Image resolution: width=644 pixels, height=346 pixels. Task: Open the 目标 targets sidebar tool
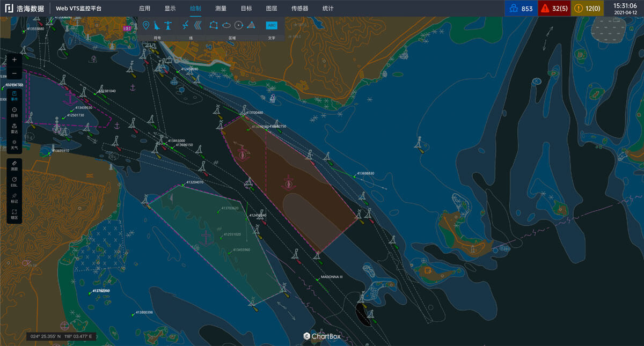pos(14,112)
